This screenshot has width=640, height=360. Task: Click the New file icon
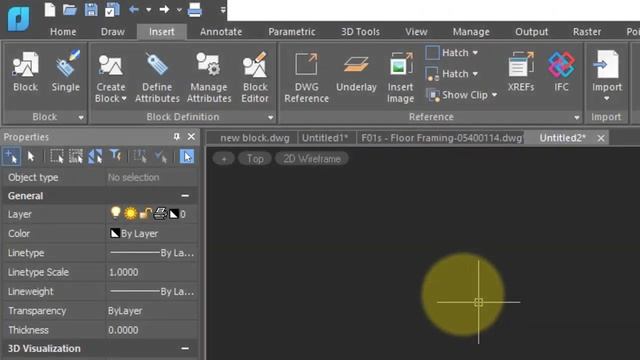pos(50,9)
